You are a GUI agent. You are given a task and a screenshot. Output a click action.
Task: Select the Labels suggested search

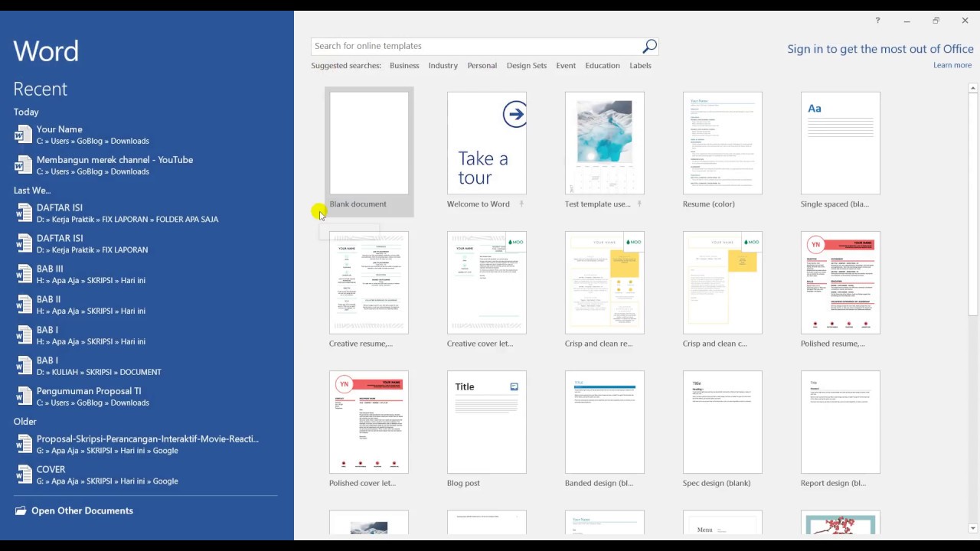[640, 66]
